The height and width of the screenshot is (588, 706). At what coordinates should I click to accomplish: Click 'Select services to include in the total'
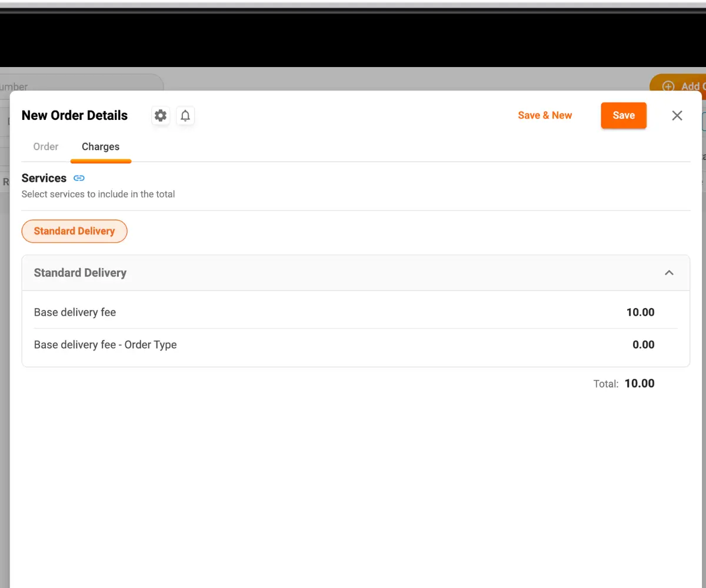[98, 194]
